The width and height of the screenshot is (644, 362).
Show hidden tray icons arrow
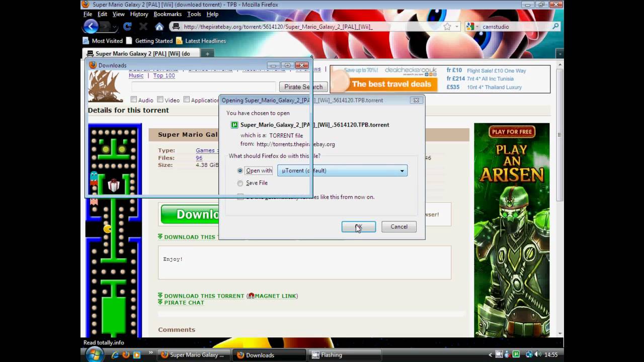491,355
